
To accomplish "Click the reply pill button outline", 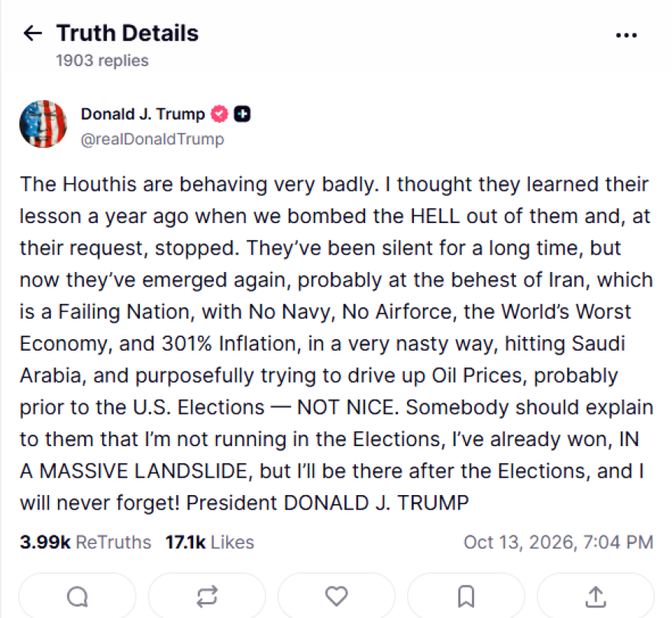I will click(78, 596).
